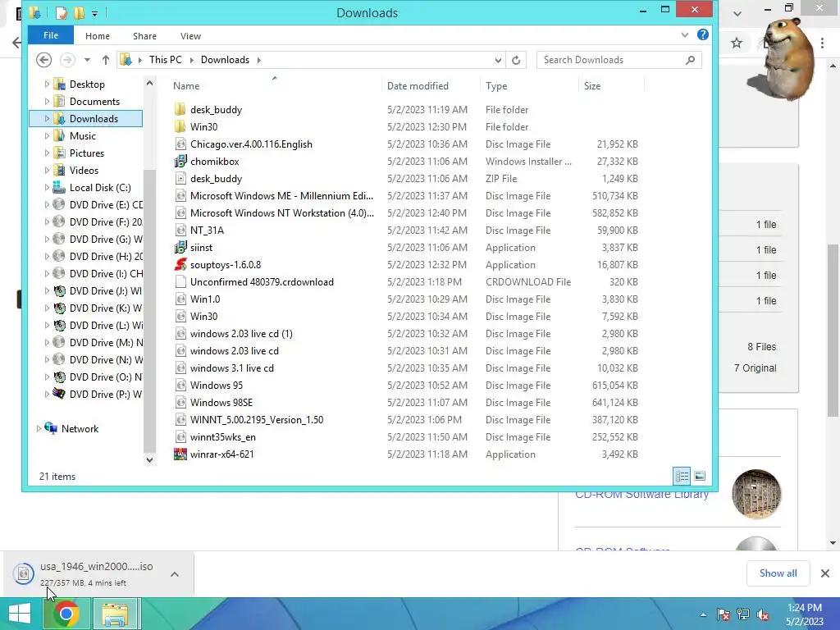Expand the Desktop tree node

point(47,84)
